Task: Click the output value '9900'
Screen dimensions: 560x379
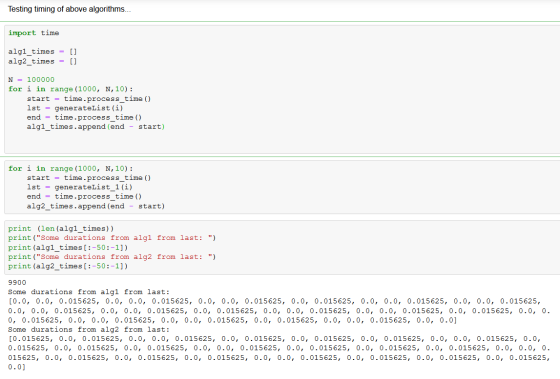Action: (17, 283)
